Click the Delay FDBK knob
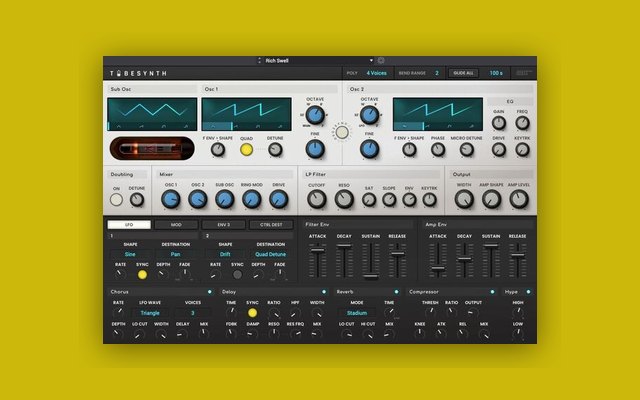Image resolution: width=640 pixels, height=400 pixels. (231, 334)
